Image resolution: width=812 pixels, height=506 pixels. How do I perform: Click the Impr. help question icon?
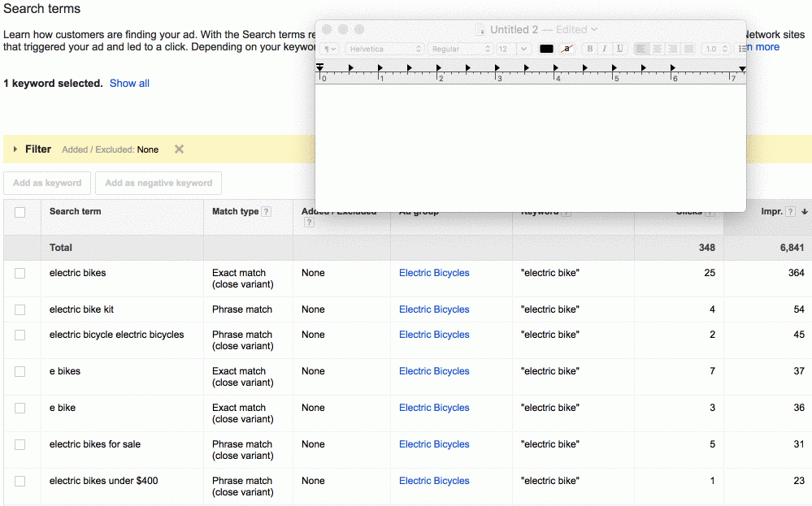coord(790,212)
